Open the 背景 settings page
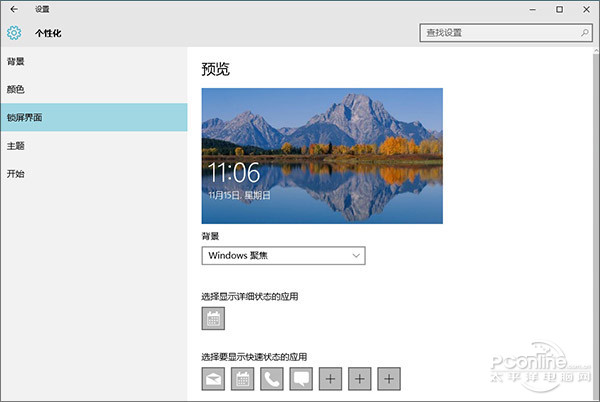Viewport: 600px width, 402px height. click(94, 61)
